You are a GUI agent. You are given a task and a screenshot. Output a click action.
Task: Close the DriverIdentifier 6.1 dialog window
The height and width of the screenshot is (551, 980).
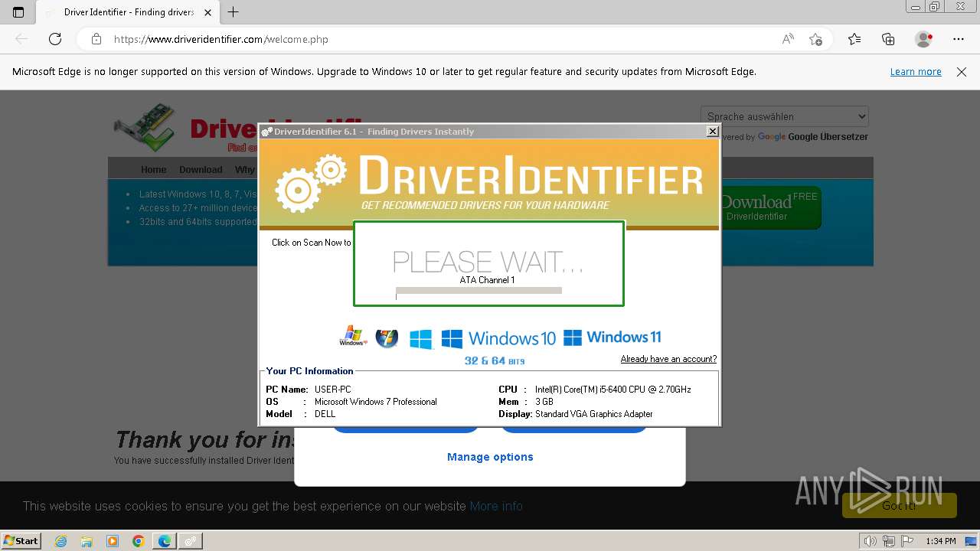tap(712, 132)
